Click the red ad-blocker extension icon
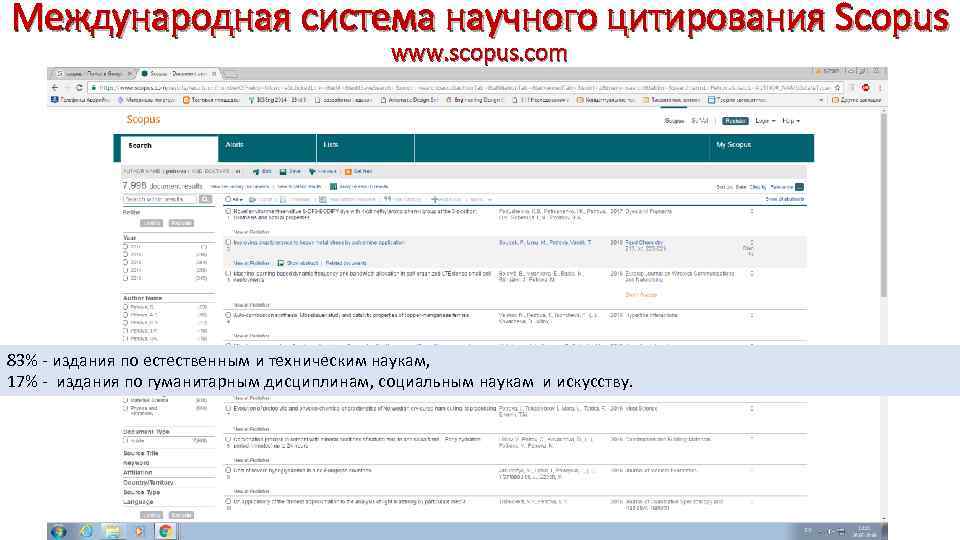Image resolution: width=960 pixels, height=540 pixels. pos(866,88)
